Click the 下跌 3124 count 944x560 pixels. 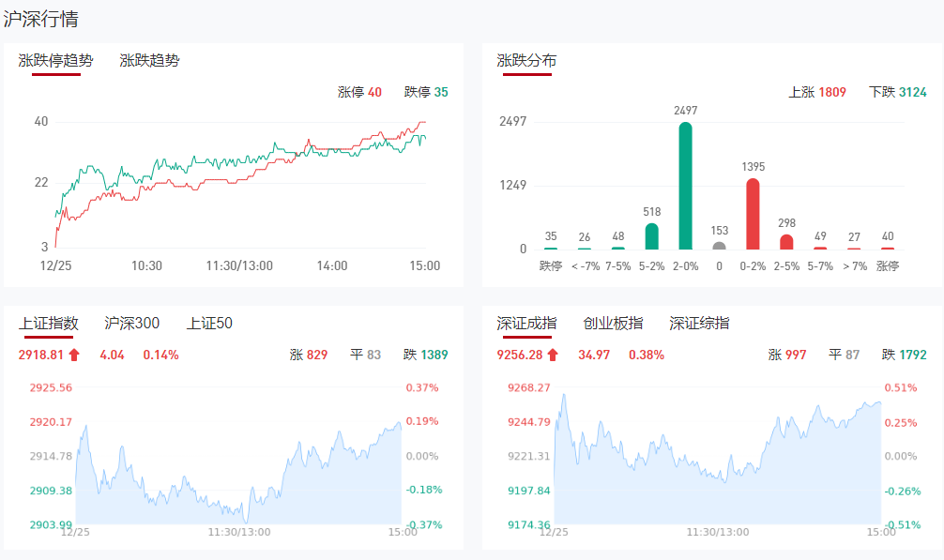coord(898,92)
